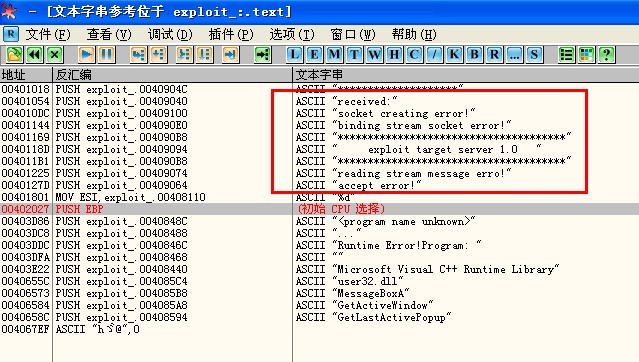Click the Open file toolbar icon
This screenshot has width=639, height=362.
[x=14, y=54]
